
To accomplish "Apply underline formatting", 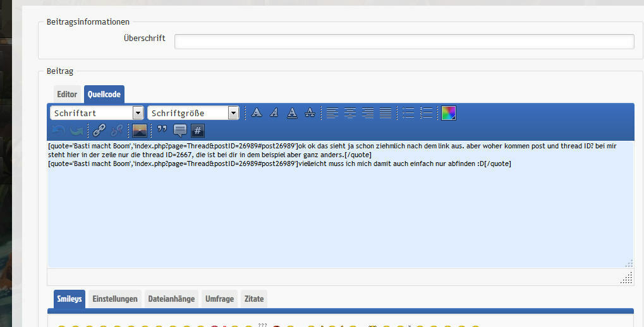I will (x=291, y=112).
